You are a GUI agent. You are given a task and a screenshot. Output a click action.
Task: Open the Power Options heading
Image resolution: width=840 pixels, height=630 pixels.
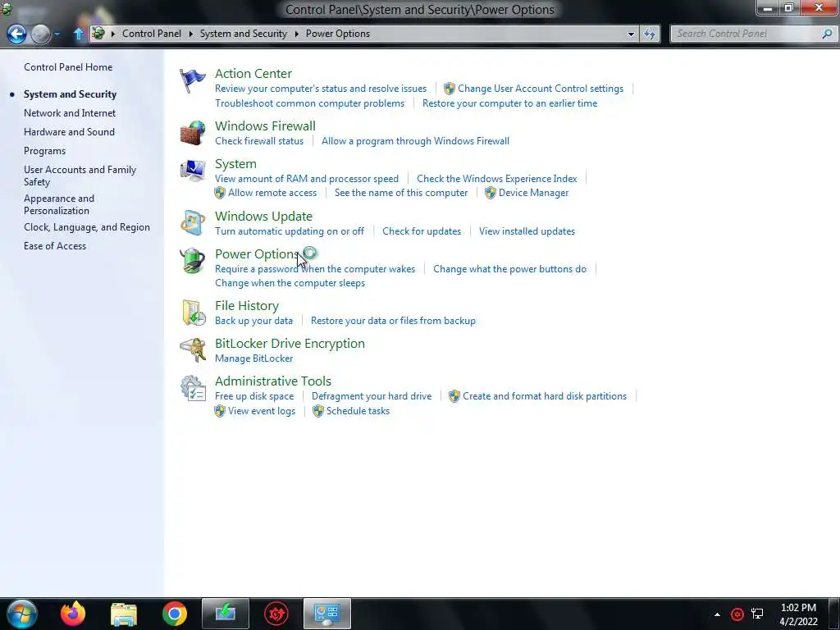(257, 254)
